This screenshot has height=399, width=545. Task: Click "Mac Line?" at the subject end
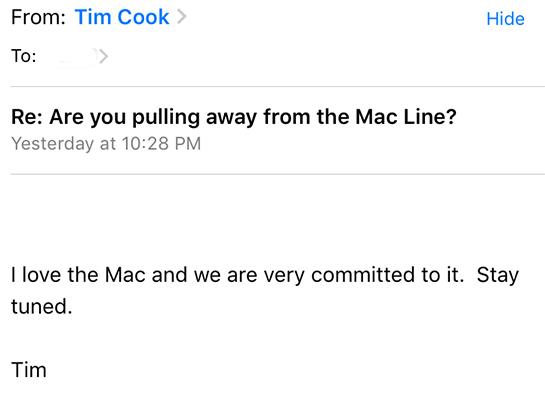pyautogui.click(x=406, y=117)
